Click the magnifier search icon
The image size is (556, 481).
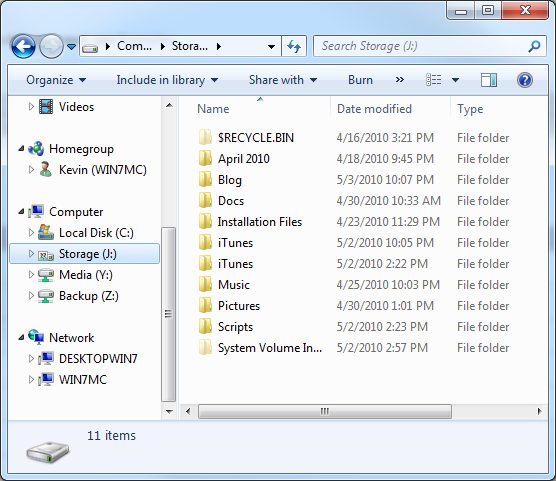[x=534, y=46]
